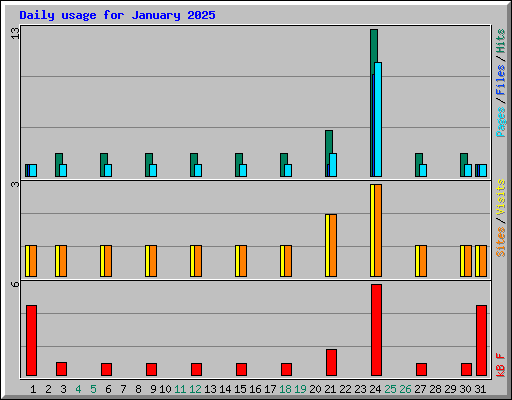Click green weekend day label "25"
The height and width of the screenshot is (400, 512).
pyautogui.click(x=390, y=389)
